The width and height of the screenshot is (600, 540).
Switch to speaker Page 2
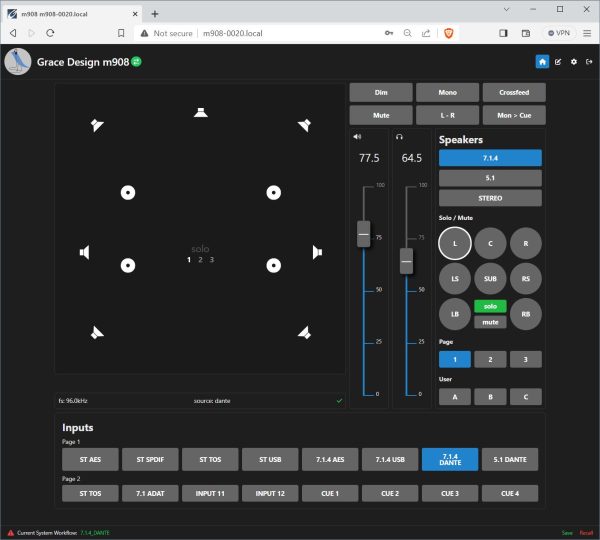pyautogui.click(x=489, y=359)
